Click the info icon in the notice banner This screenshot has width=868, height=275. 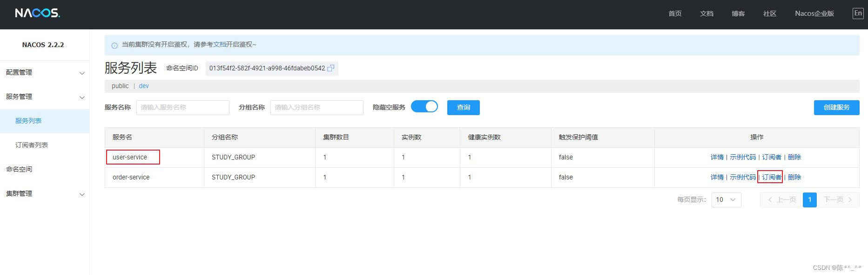tap(114, 45)
